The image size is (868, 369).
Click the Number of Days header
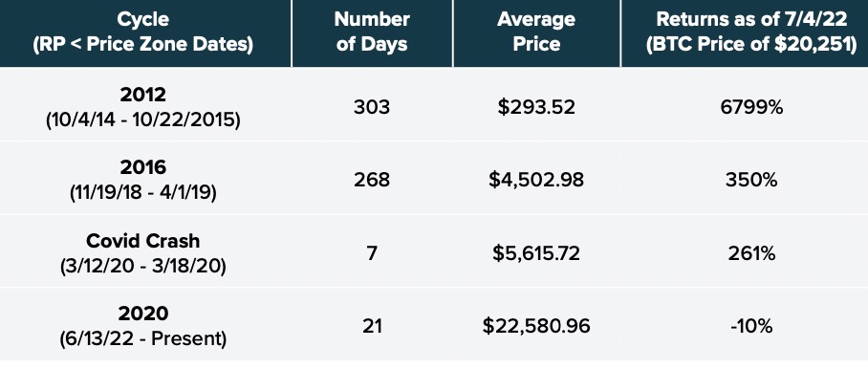point(372,33)
